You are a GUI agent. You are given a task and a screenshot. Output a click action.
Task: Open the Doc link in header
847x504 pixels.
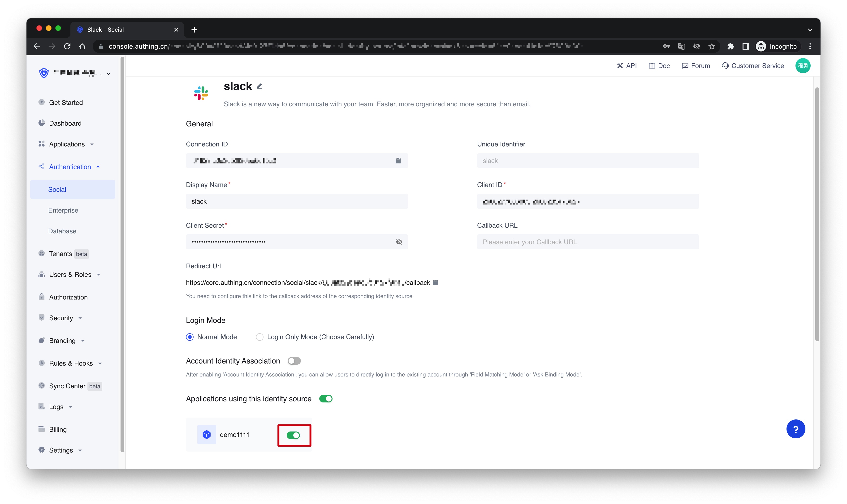coord(659,66)
